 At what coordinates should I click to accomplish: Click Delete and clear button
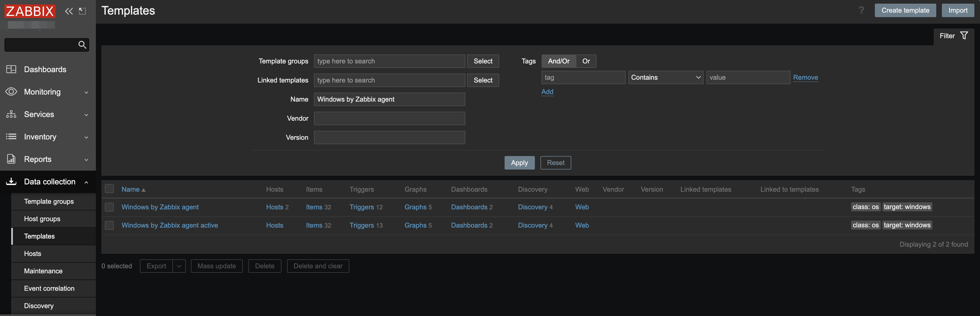(318, 266)
